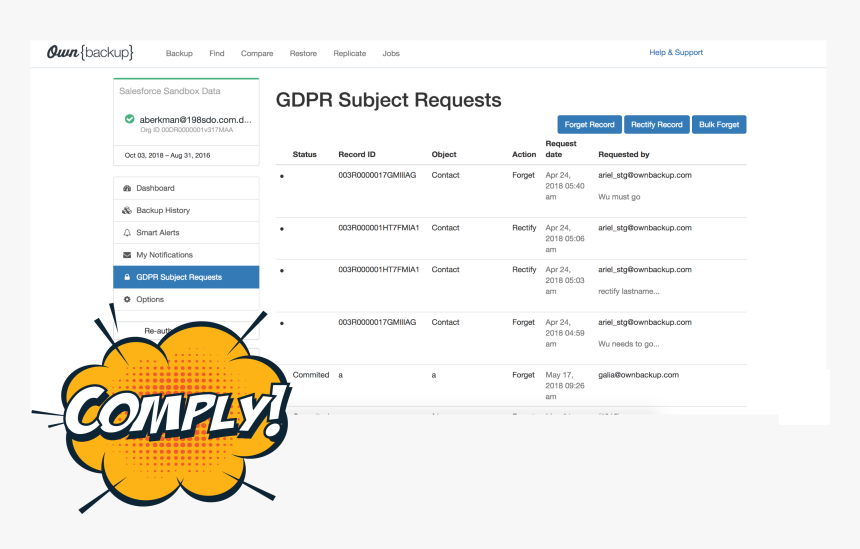Image resolution: width=860 pixels, height=549 pixels.
Task: Click the May 17, 2018 09:26 am date
Action: coord(565,386)
